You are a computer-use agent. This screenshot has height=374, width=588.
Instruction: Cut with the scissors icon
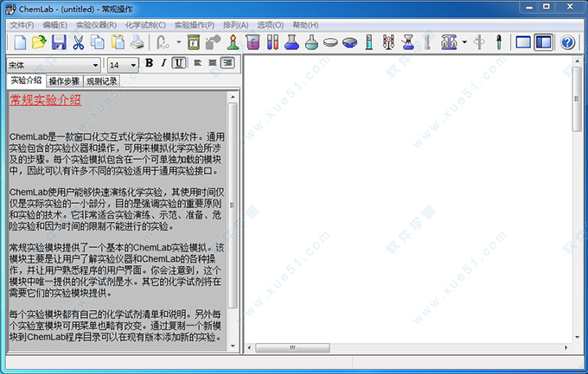pos(79,42)
